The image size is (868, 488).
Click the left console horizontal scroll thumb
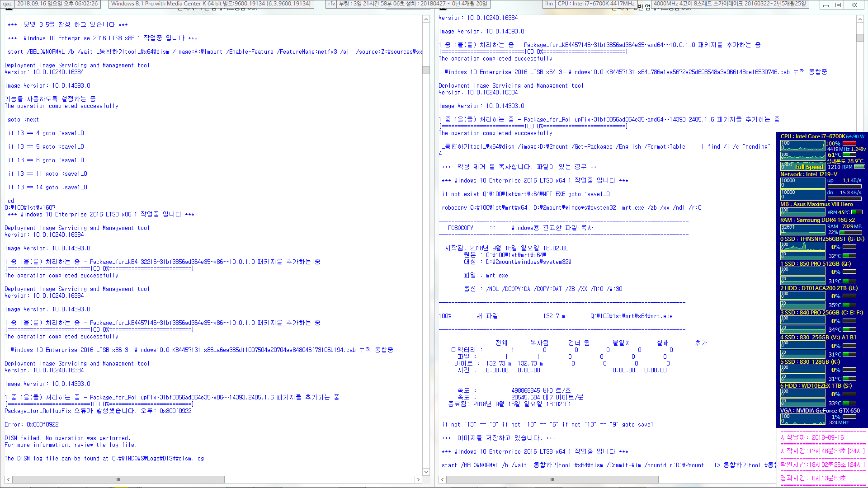click(x=118, y=479)
